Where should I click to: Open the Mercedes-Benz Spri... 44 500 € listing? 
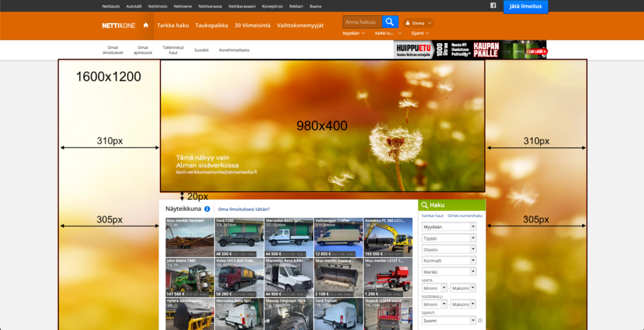point(289,237)
